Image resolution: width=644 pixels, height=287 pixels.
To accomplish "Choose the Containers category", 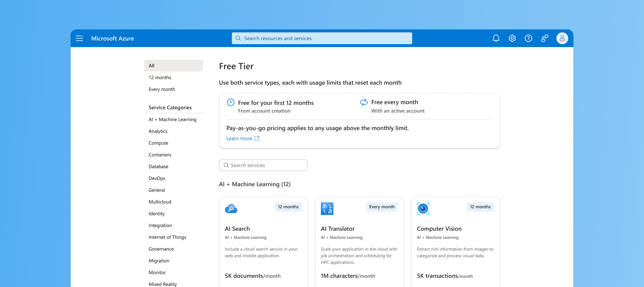I will pyautogui.click(x=160, y=155).
